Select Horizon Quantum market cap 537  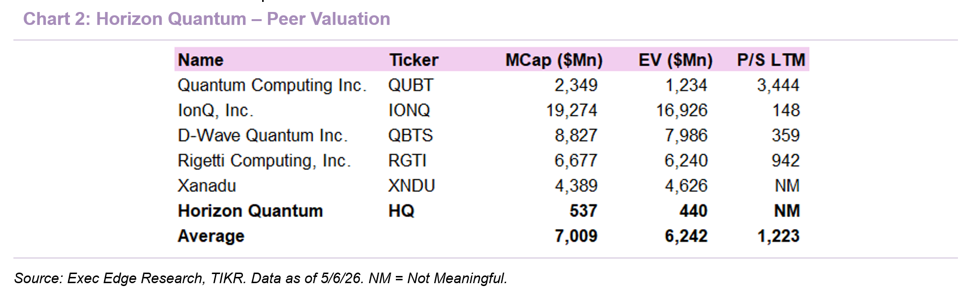coord(583,211)
